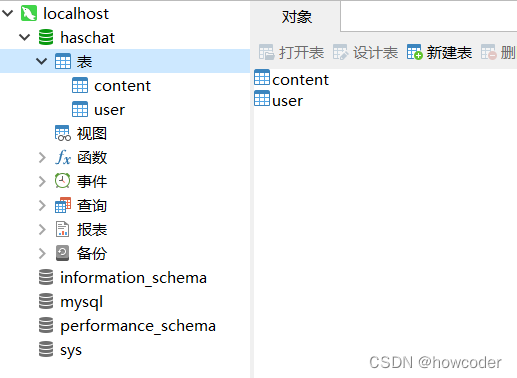Collapse the localhost connection node
517x378 pixels.
tap(8, 13)
